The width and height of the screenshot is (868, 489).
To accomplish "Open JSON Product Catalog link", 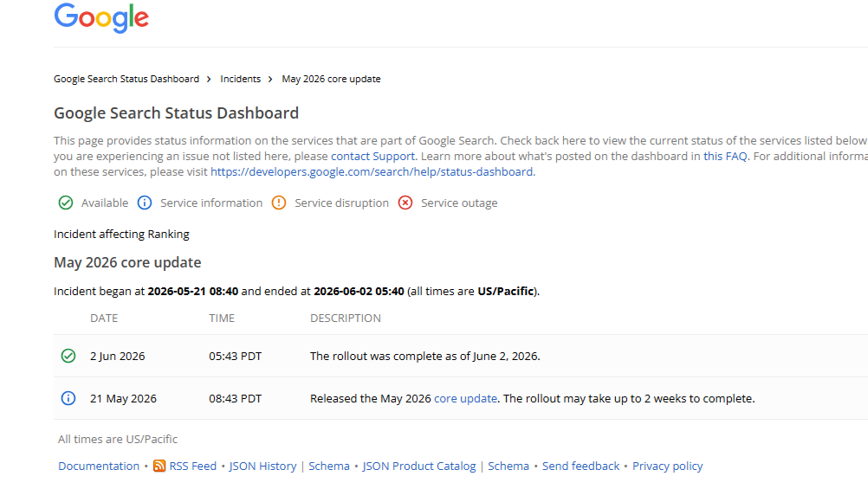I will 419,466.
